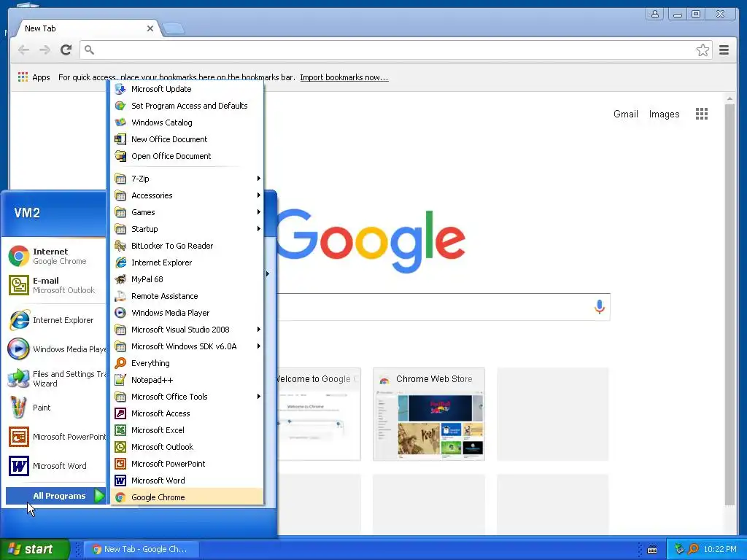The image size is (747, 560).
Task: Click the Chrome Forward arrow button
Action: tap(44, 50)
